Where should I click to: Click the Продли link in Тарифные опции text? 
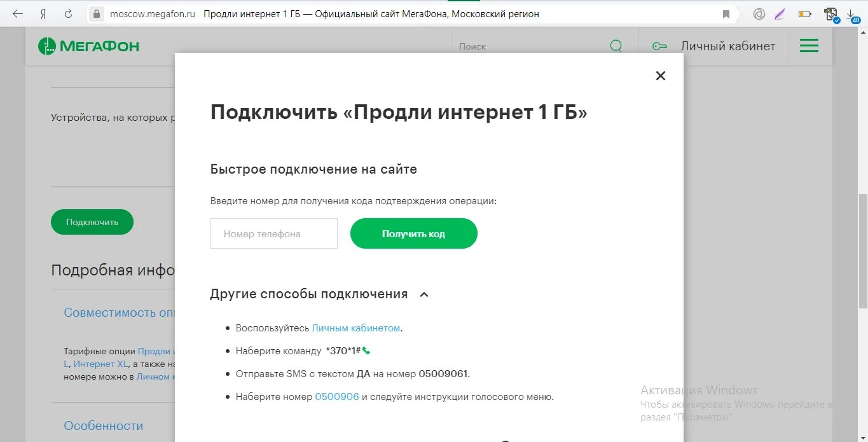pyautogui.click(x=156, y=351)
